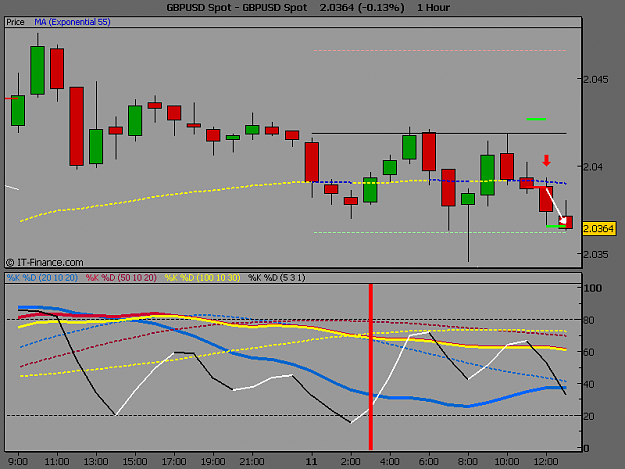Click the (-0.13%) change value in title
The image size is (625, 469).
click(382, 8)
